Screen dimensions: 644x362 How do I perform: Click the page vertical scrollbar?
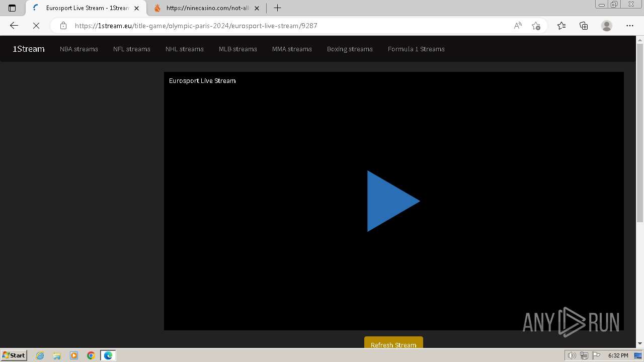640,133
